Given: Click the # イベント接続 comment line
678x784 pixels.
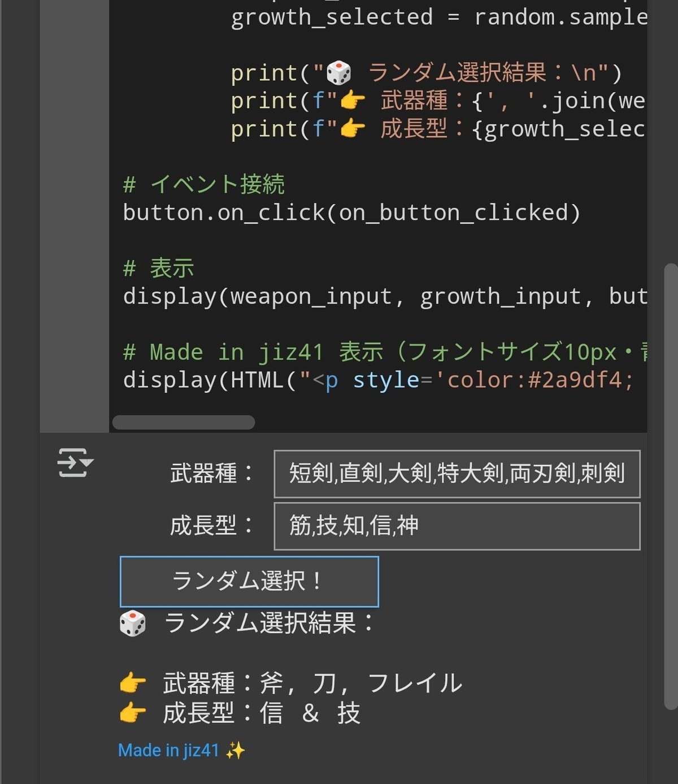Looking at the screenshot, I should click(x=203, y=185).
